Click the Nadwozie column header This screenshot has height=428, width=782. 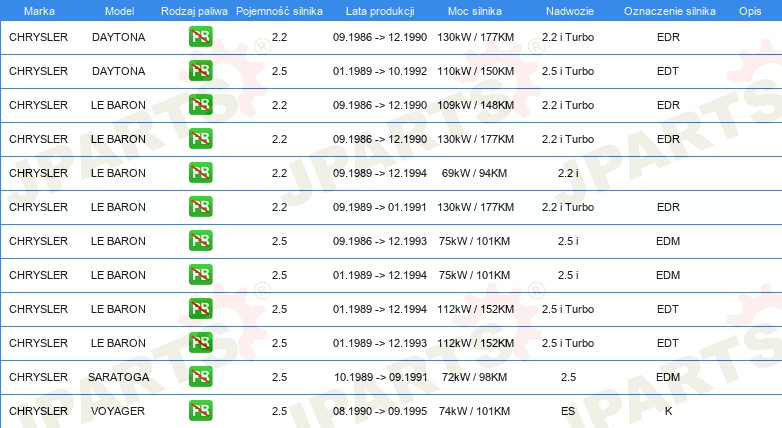(x=570, y=11)
